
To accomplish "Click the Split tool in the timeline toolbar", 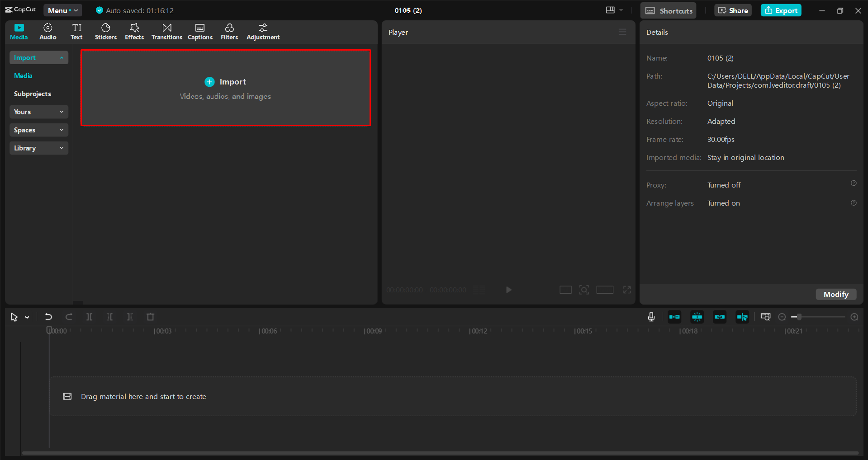I will 89,317.
